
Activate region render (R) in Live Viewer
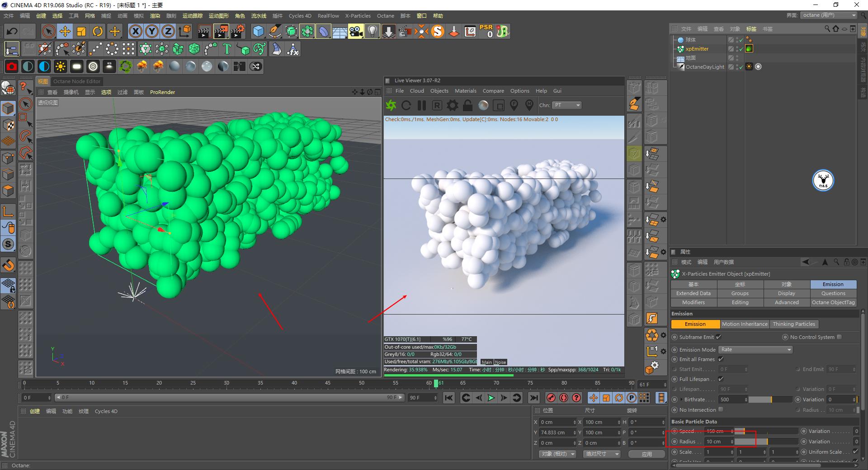click(437, 105)
